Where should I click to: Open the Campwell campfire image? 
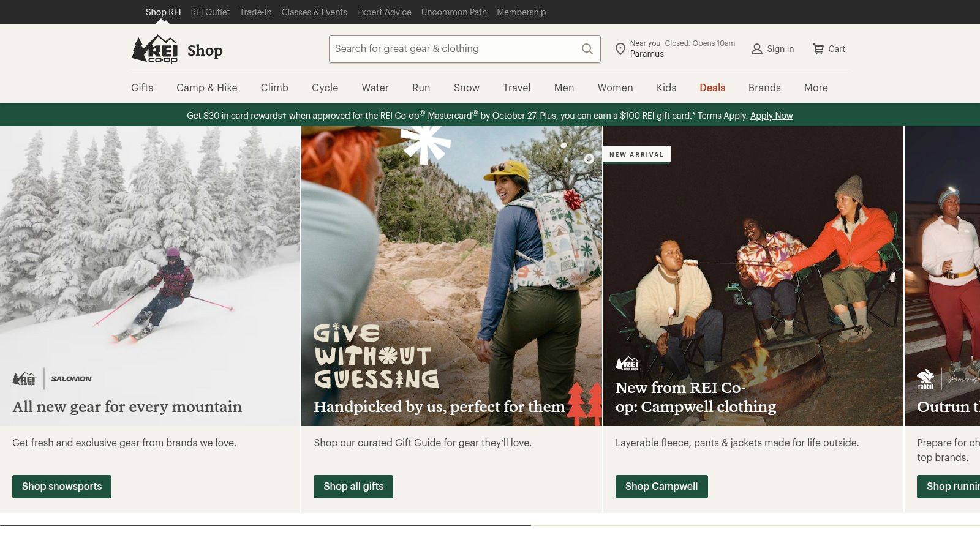point(753,276)
